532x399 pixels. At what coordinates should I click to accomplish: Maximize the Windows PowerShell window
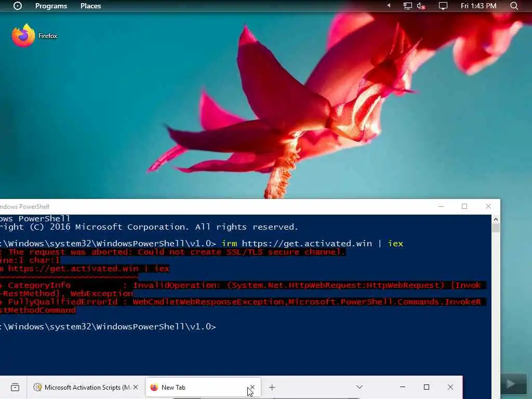464,206
